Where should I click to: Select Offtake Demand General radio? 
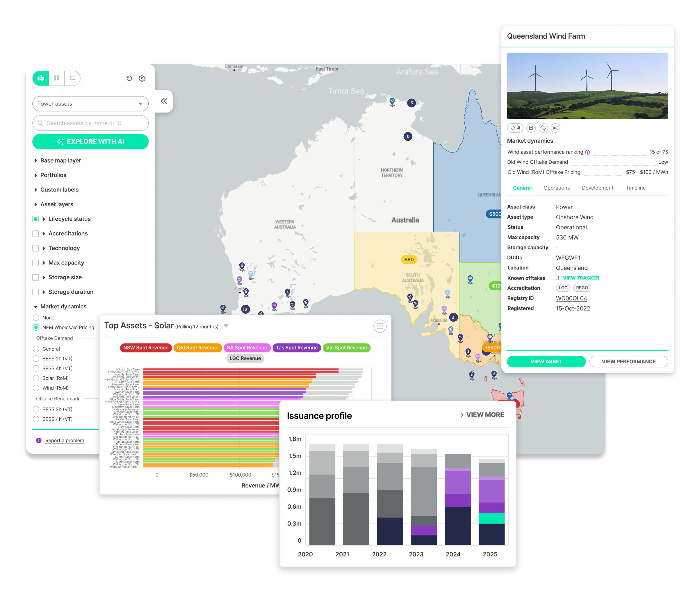point(36,349)
